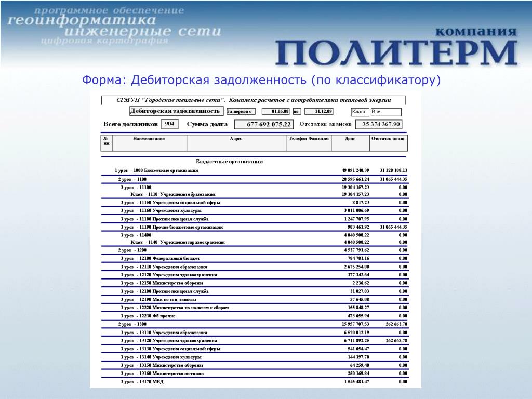Screen dimensions: 532x399
Task: Click the Остаток аванс column header
Action: [x=389, y=143]
